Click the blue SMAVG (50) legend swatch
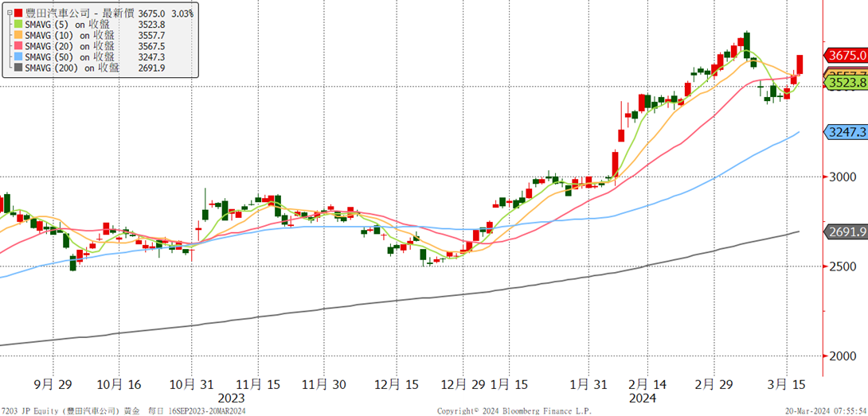Screen dimensions: 868x416 click(19, 57)
